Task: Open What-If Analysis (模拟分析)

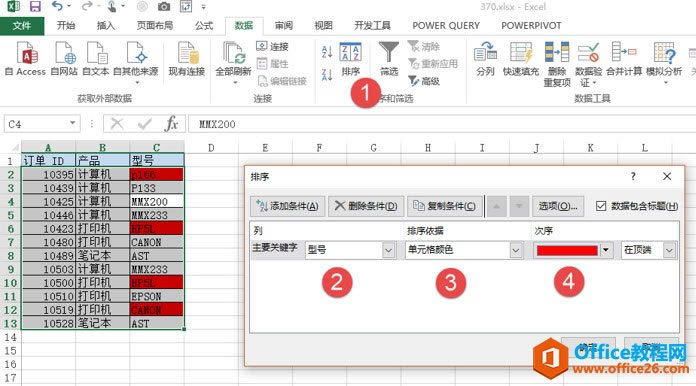Action: pos(664,62)
